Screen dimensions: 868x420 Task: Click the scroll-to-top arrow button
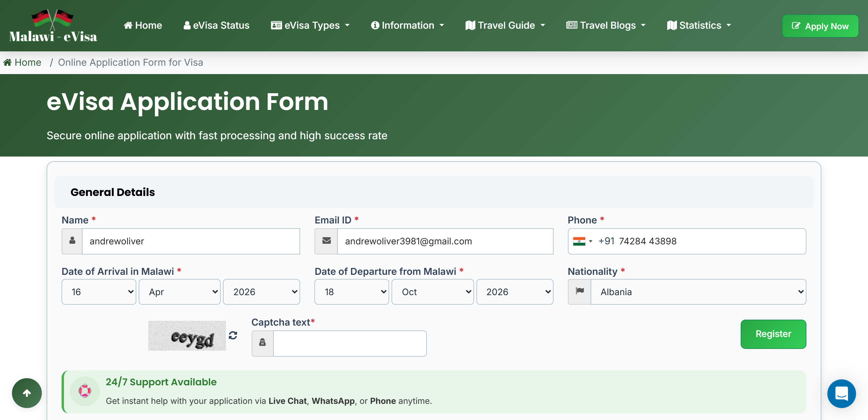pos(27,393)
